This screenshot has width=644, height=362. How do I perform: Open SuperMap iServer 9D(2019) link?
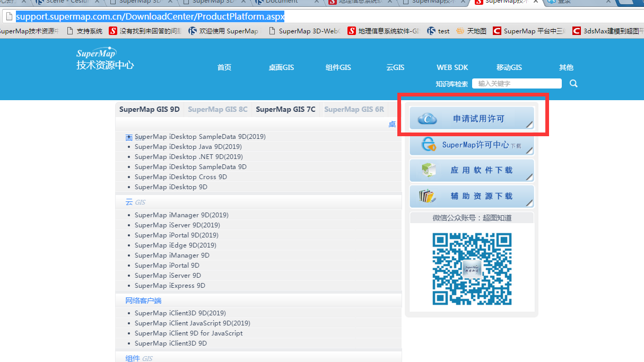(177, 225)
